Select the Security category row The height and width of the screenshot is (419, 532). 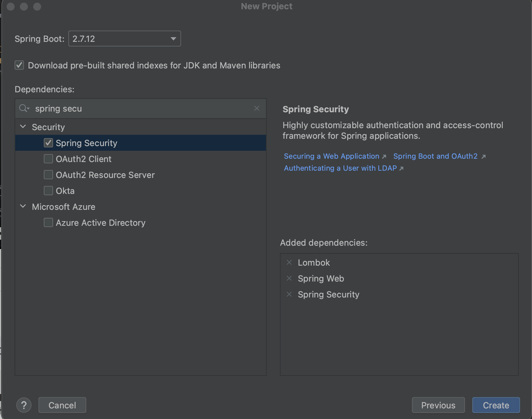pos(141,127)
